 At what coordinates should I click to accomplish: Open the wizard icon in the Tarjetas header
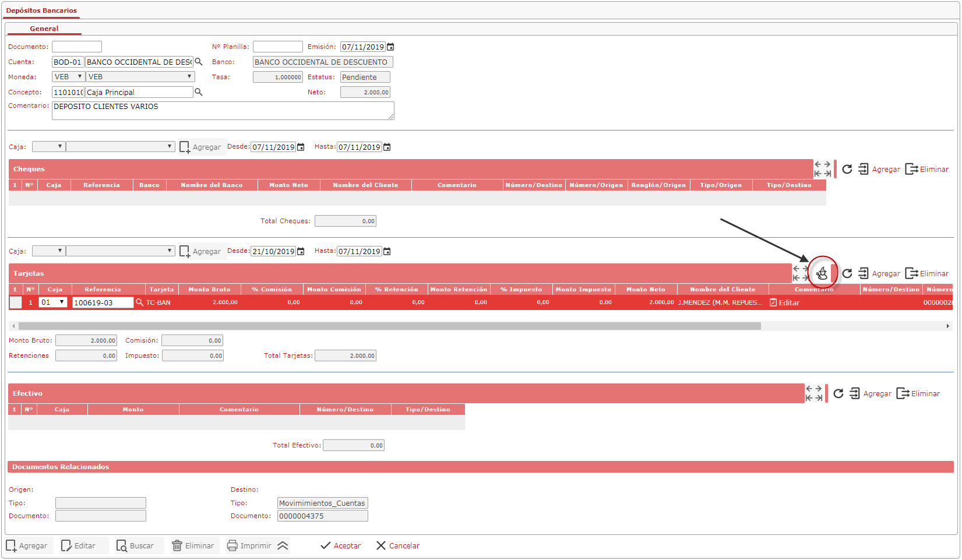point(822,273)
